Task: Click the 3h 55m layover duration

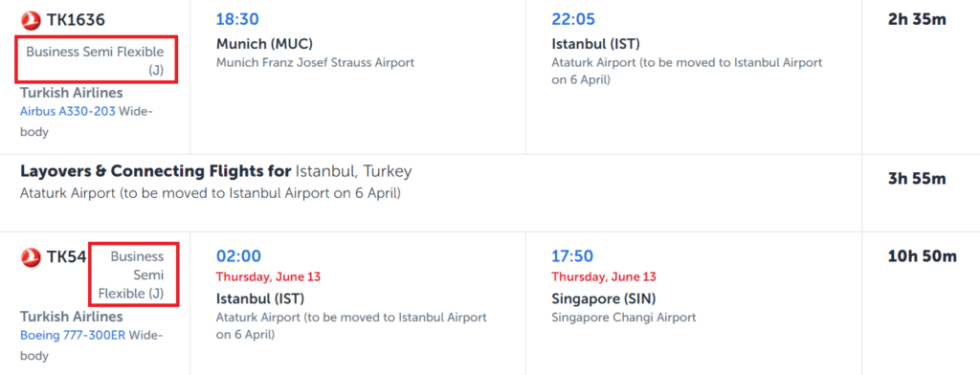Action: click(917, 179)
